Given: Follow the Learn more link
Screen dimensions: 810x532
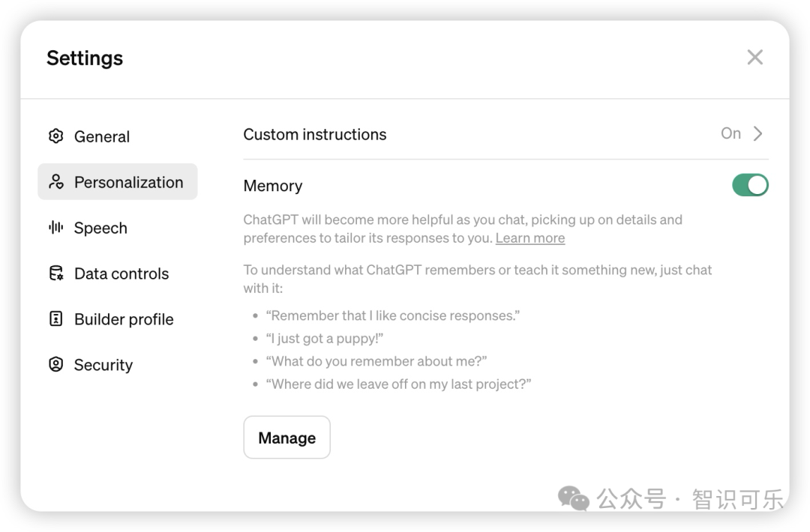Looking at the screenshot, I should coord(530,238).
